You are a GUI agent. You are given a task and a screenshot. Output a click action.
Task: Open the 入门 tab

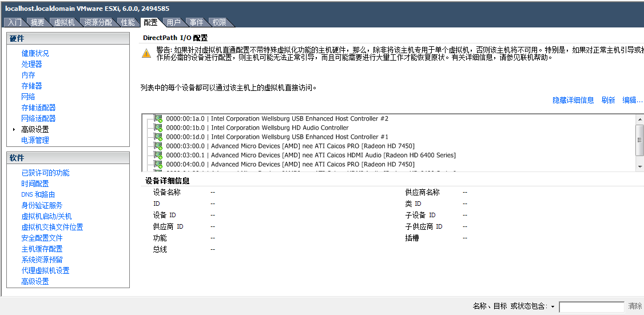coord(15,23)
